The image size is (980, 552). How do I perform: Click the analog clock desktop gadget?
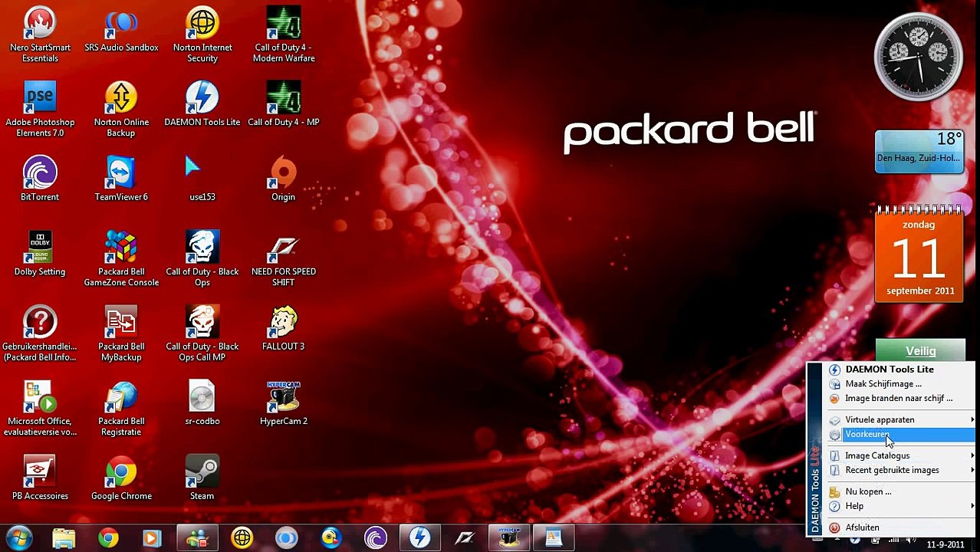click(919, 57)
